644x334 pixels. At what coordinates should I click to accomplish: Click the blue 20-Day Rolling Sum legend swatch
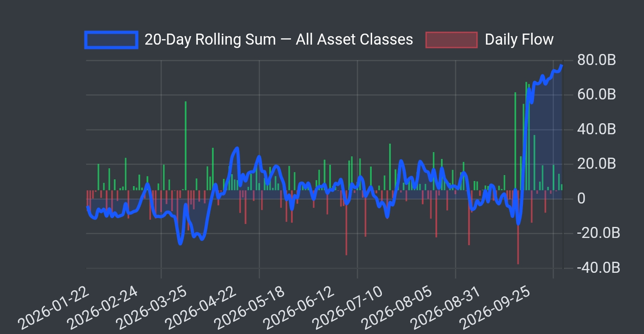click(x=111, y=40)
